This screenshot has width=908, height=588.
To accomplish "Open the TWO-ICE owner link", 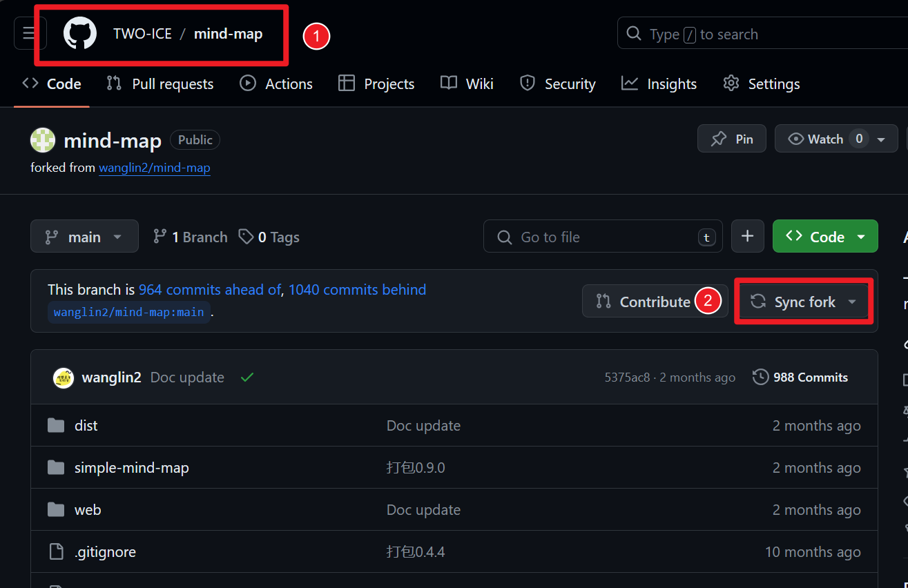I will click(x=142, y=34).
